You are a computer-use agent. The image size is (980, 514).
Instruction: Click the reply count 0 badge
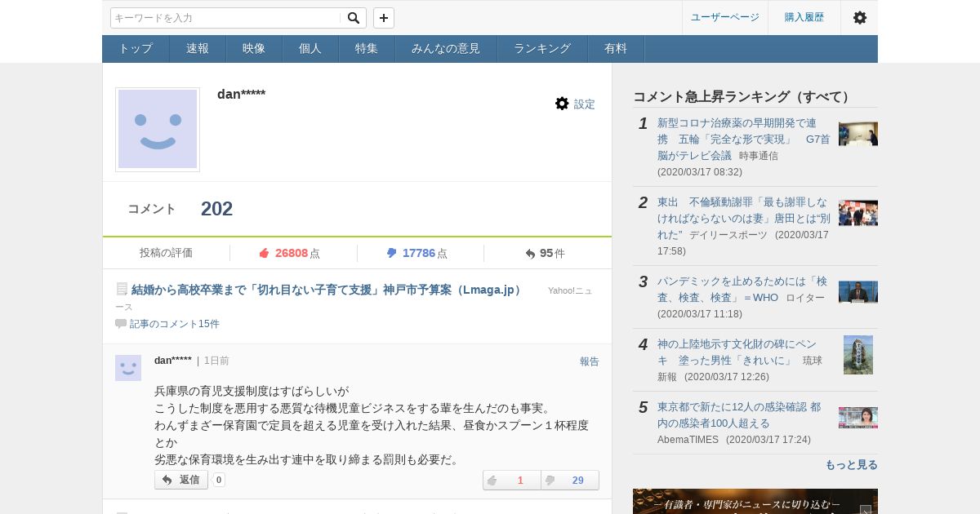[x=219, y=480]
